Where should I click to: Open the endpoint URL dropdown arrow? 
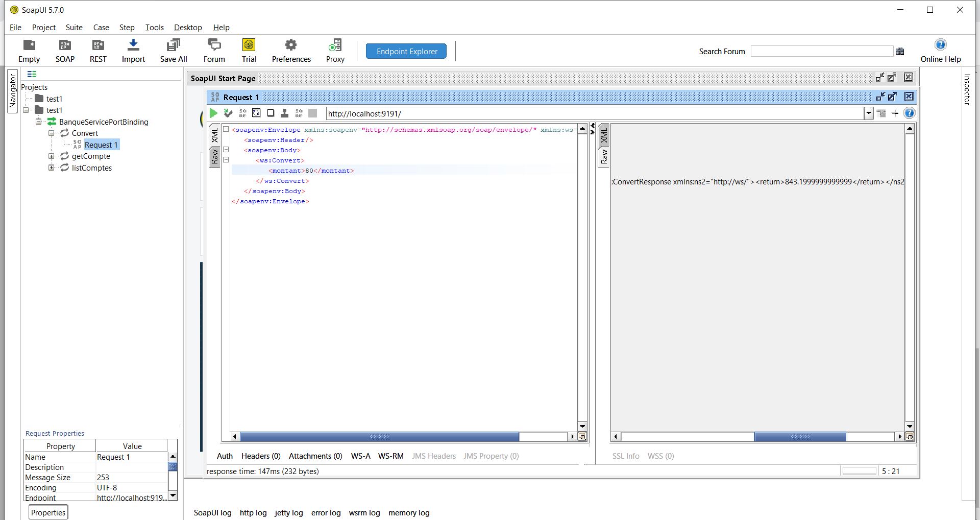click(868, 113)
